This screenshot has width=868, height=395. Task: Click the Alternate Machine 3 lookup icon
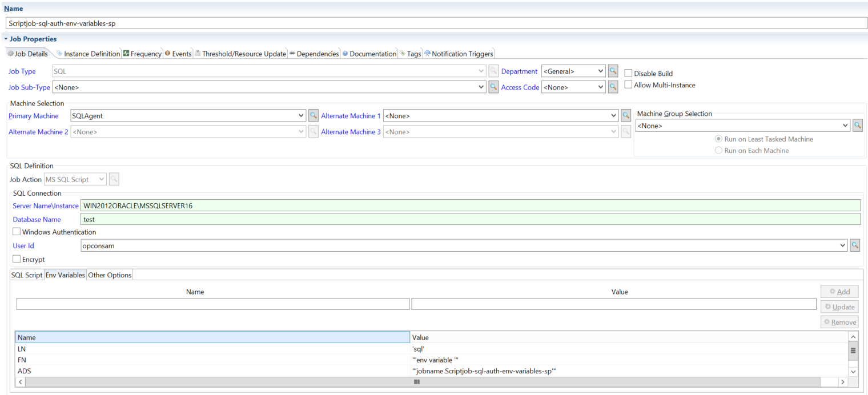pyautogui.click(x=626, y=131)
